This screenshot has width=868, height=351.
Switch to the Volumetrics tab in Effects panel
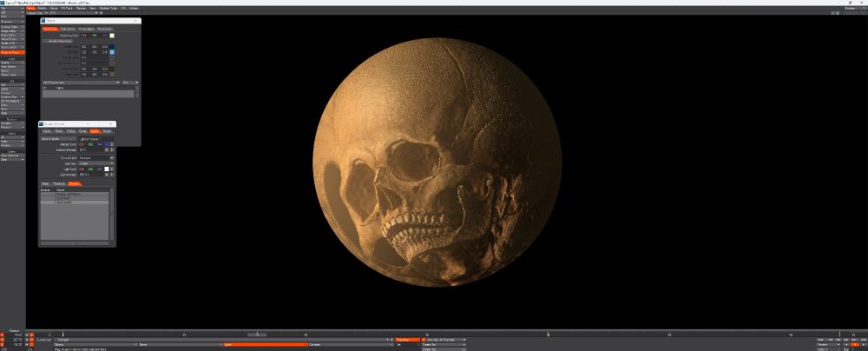point(68,29)
